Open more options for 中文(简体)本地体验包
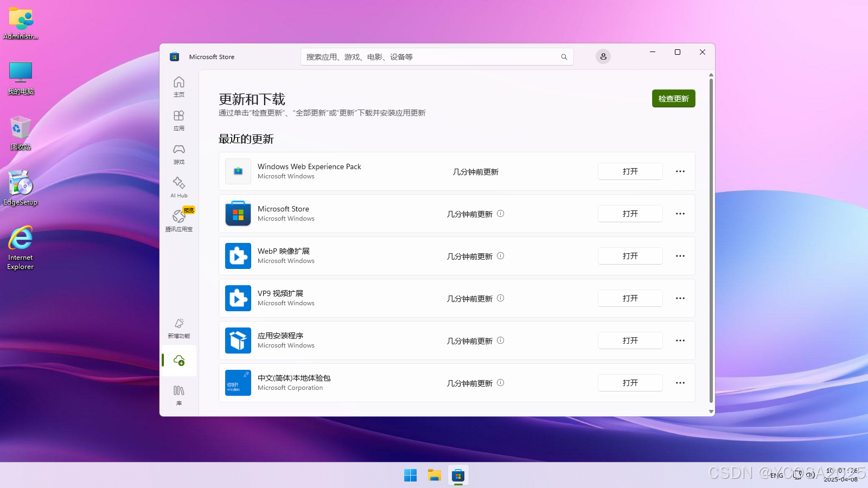This screenshot has width=868, height=488. [680, 383]
